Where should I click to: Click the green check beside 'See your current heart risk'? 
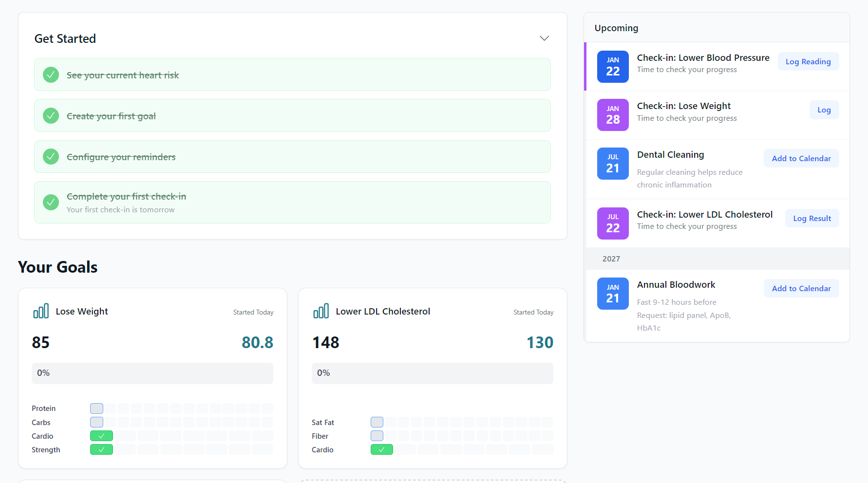click(51, 75)
